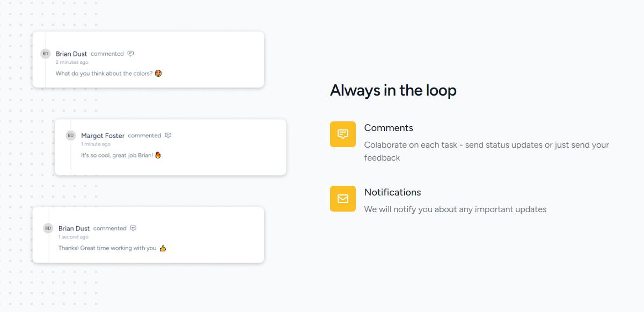
Task: Click 1 minute ago timestamp
Action: [x=96, y=144]
